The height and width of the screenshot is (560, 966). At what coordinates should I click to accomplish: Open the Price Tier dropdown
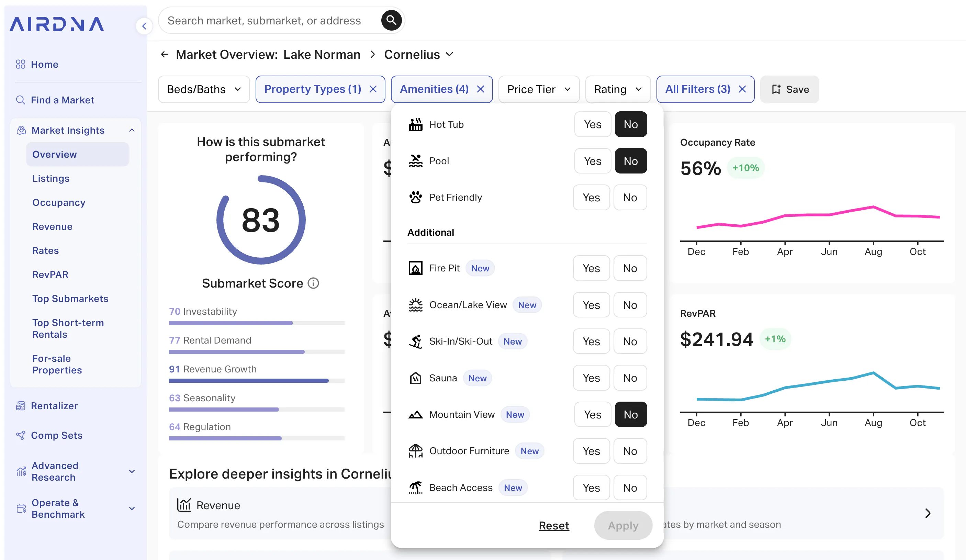pos(539,89)
